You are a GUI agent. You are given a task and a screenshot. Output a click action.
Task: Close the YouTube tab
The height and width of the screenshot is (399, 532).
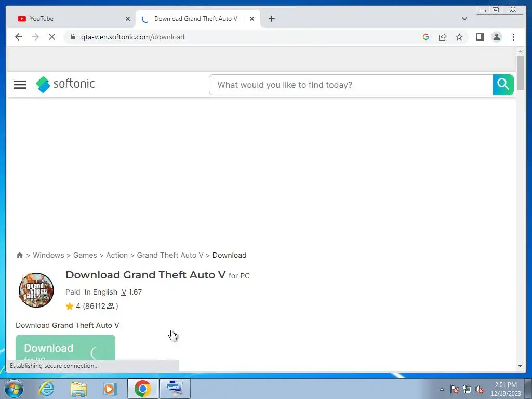[128, 19]
